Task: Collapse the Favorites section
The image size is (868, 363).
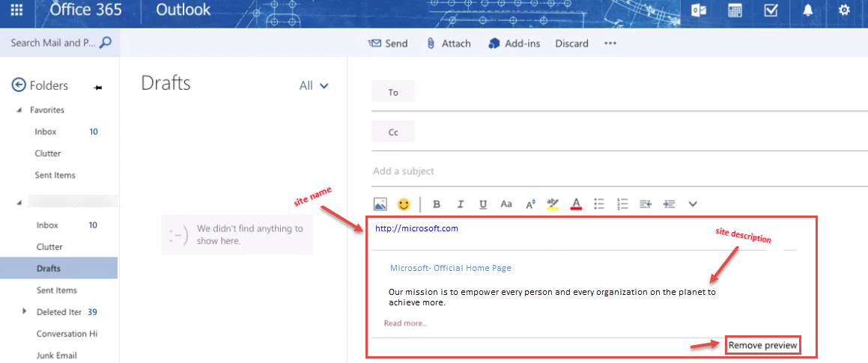Action: (x=19, y=110)
